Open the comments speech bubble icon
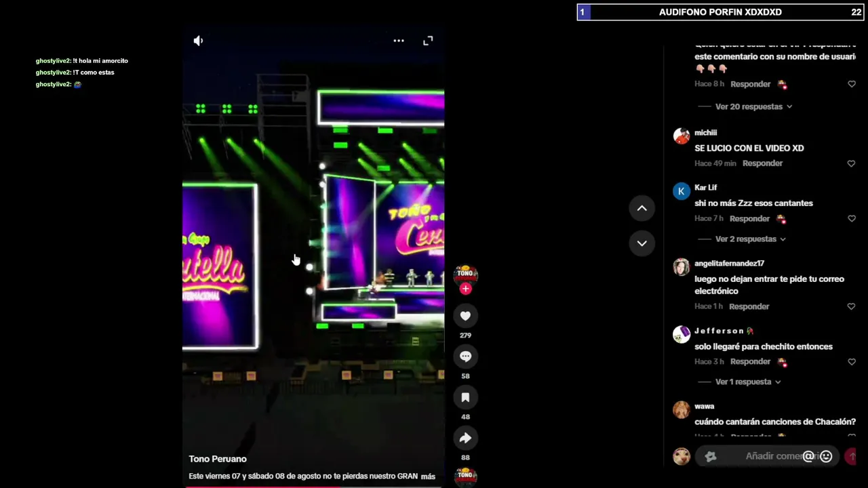Image resolution: width=868 pixels, height=488 pixels. 465,357
